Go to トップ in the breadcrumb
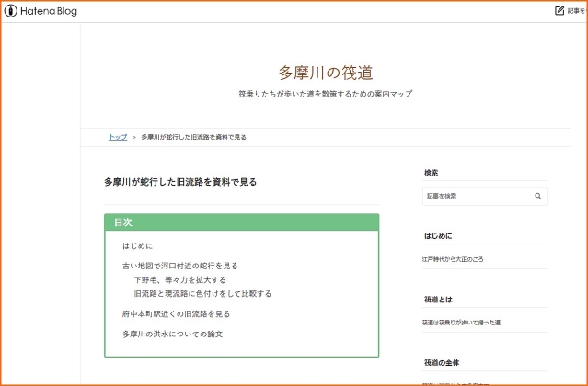This screenshot has height=386, width=588. click(x=118, y=137)
